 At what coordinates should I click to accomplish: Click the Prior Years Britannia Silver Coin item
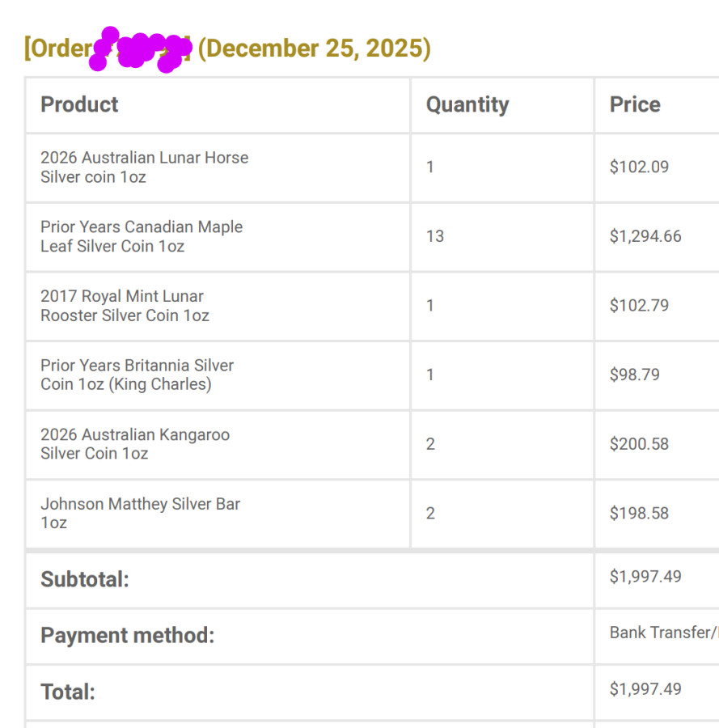[137, 375]
